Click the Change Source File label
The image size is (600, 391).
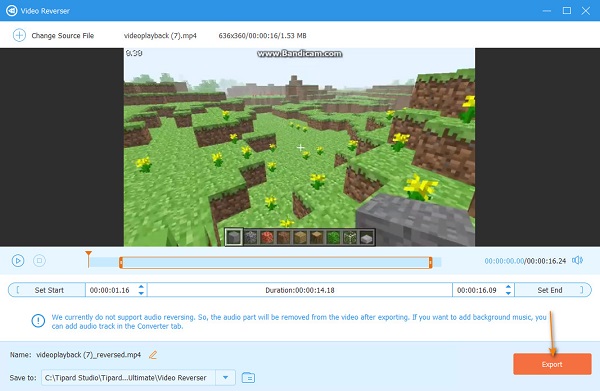(x=63, y=36)
